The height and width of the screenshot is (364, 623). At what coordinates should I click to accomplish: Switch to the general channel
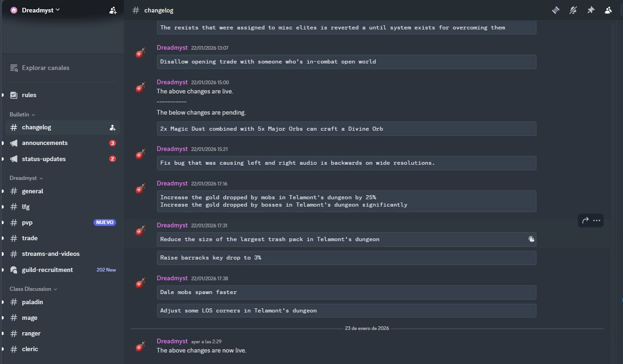pos(33,191)
